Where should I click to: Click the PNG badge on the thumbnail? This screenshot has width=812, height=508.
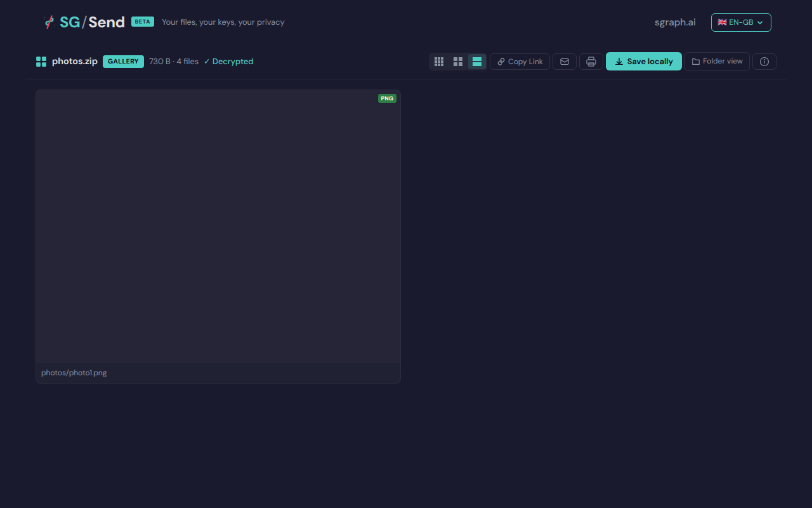(387, 98)
